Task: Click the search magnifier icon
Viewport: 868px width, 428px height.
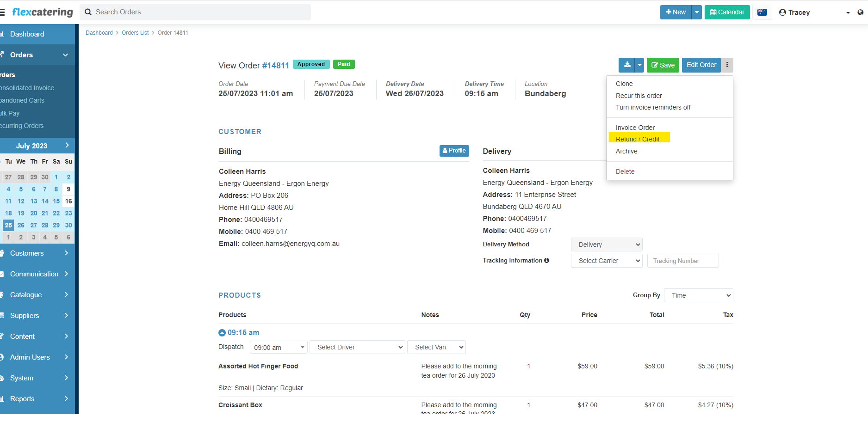Action: (x=88, y=12)
